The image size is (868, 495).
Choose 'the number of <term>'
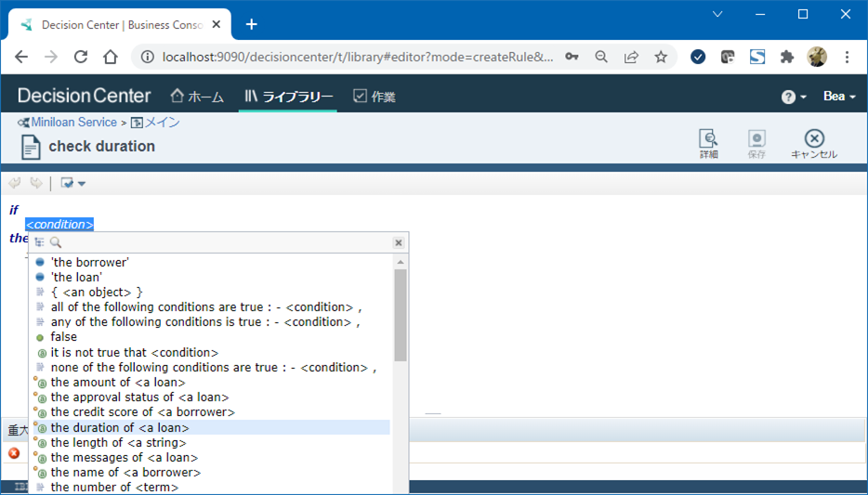(114, 488)
